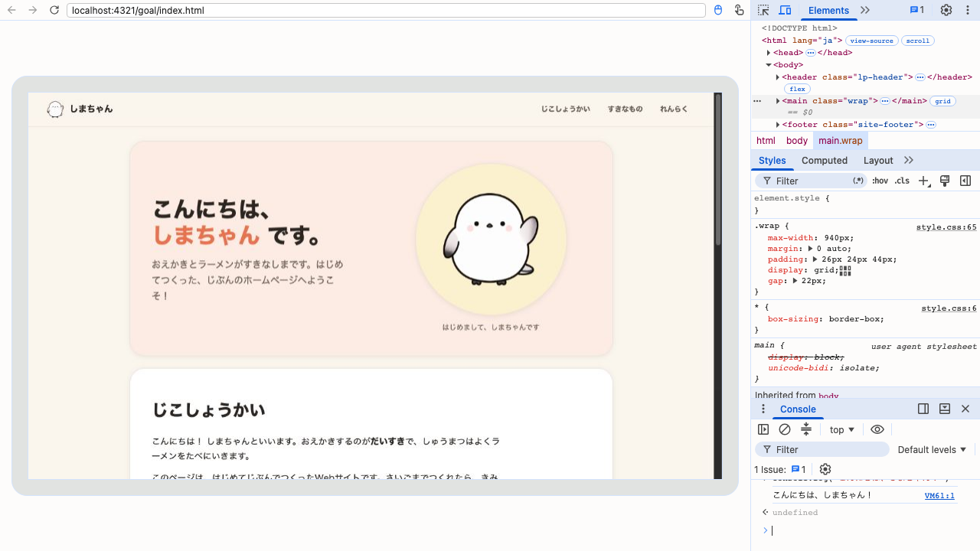Click the drawer dock-side icon beside Console close button
Viewport: 980px width, 551px height.
(923, 409)
